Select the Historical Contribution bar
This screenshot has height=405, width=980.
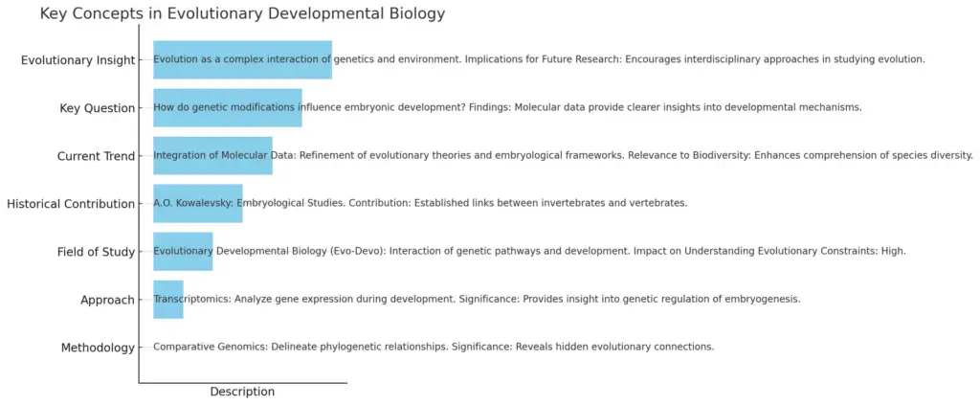pos(198,204)
